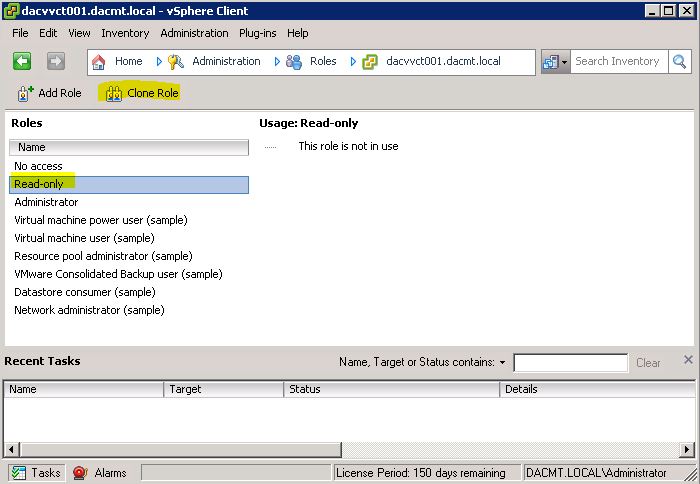Close the Recent Tasks panel
The image size is (700, 484).
[688, 359]
